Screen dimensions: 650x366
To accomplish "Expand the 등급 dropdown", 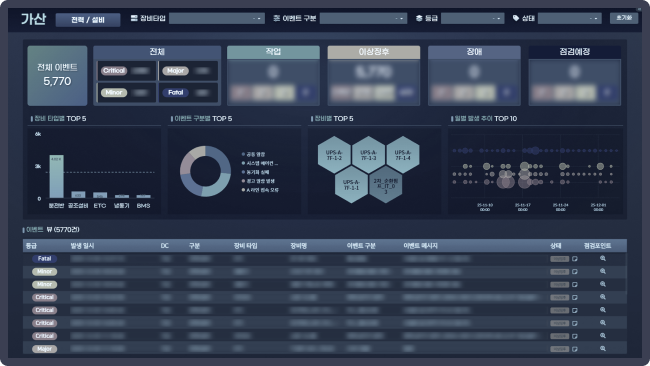I will click(472, 18).
